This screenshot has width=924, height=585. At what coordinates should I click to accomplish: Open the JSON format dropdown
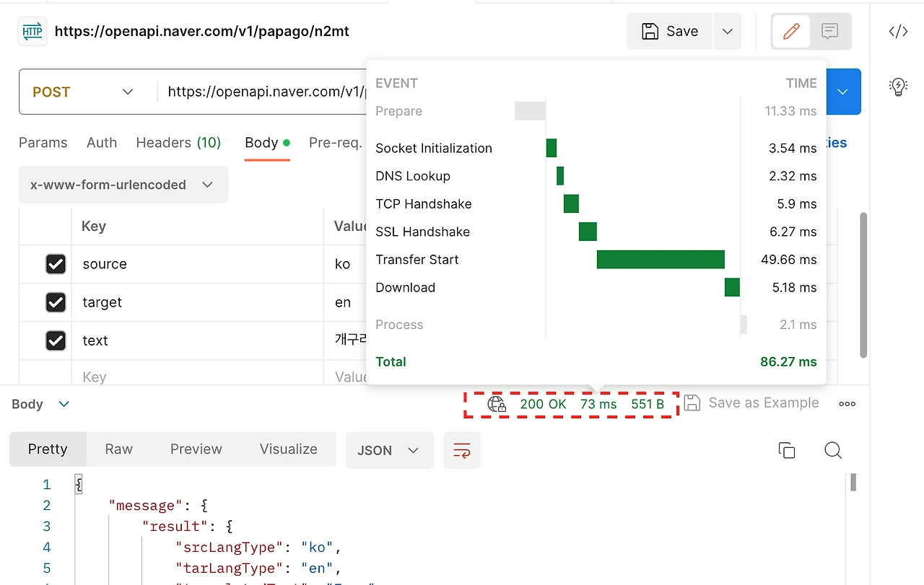pos(390,450)
